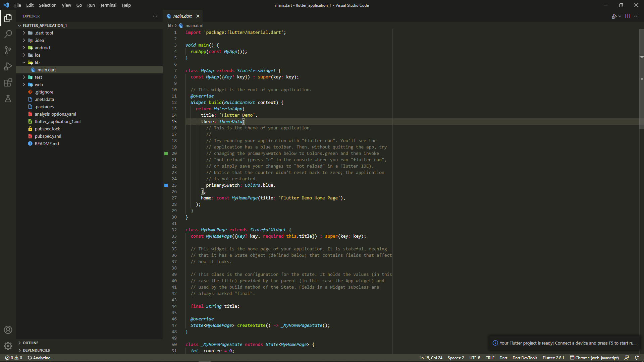Click Chrome (web-javascript) device selector

pyautogui.click(x=594, y=358)
